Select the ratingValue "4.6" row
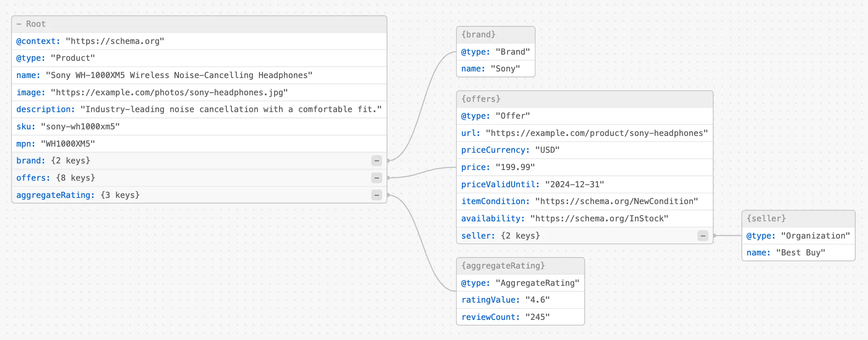The image size is (868, 340). 520,300
